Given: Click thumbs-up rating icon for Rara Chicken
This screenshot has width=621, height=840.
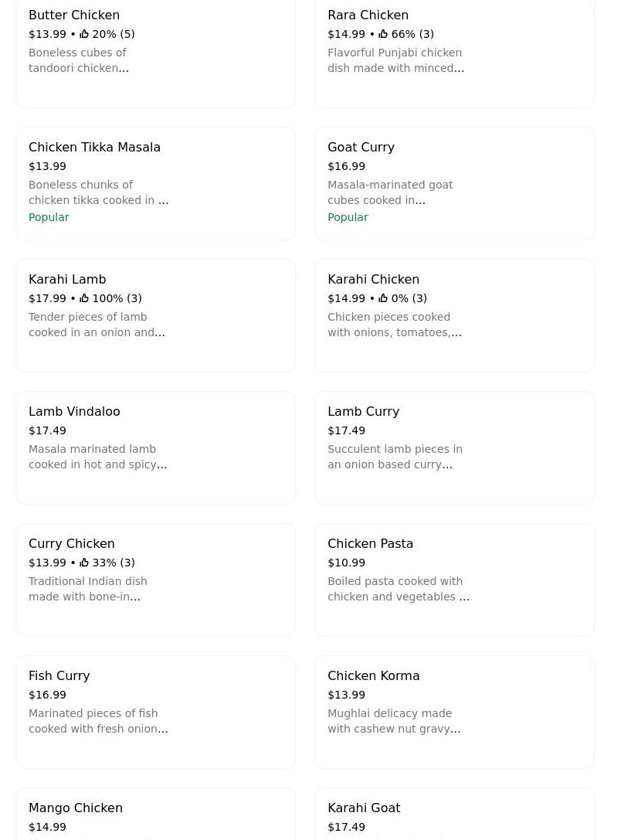Looking at the screenshot, I should (x=383, y=34).
